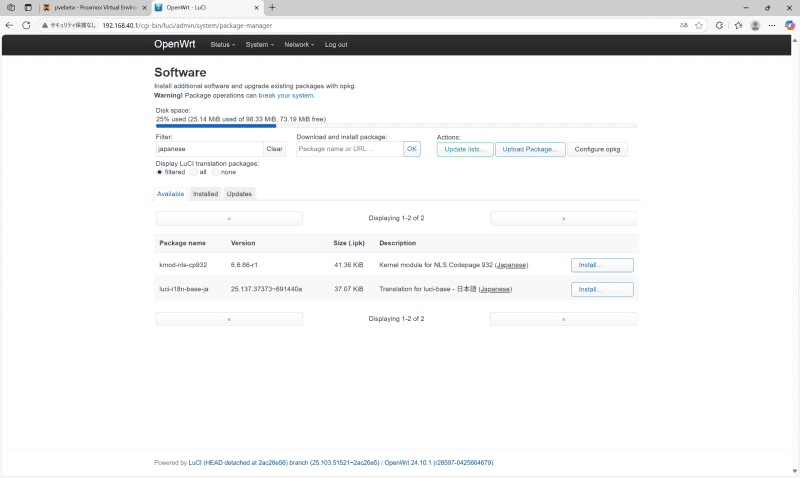Open the browser three-dot settings menu
The height and width of the screenshot is (478, 800).
click(773, 25)
